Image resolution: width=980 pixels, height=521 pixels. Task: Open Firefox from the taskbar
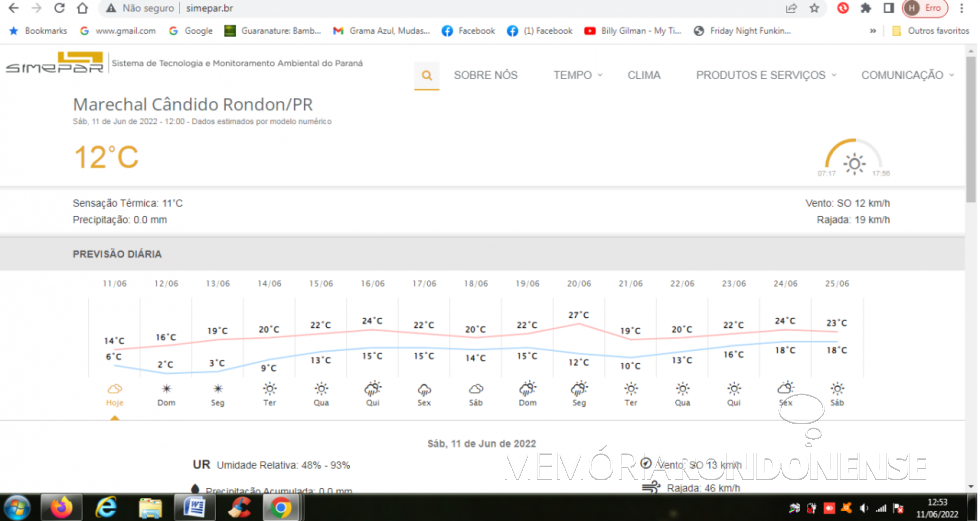click(61, 508)
